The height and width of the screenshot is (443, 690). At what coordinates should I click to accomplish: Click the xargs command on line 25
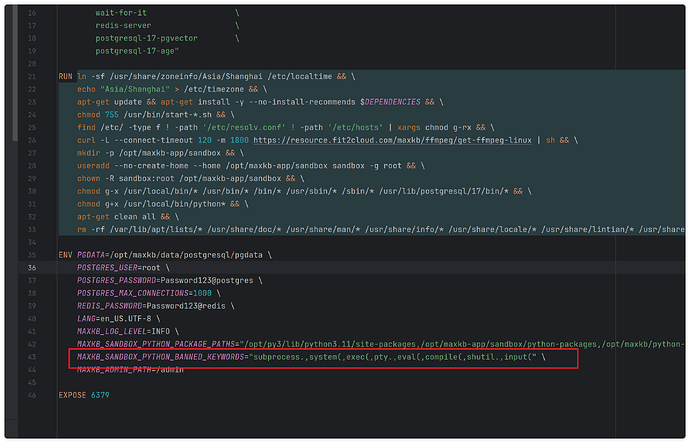[409, 128]
